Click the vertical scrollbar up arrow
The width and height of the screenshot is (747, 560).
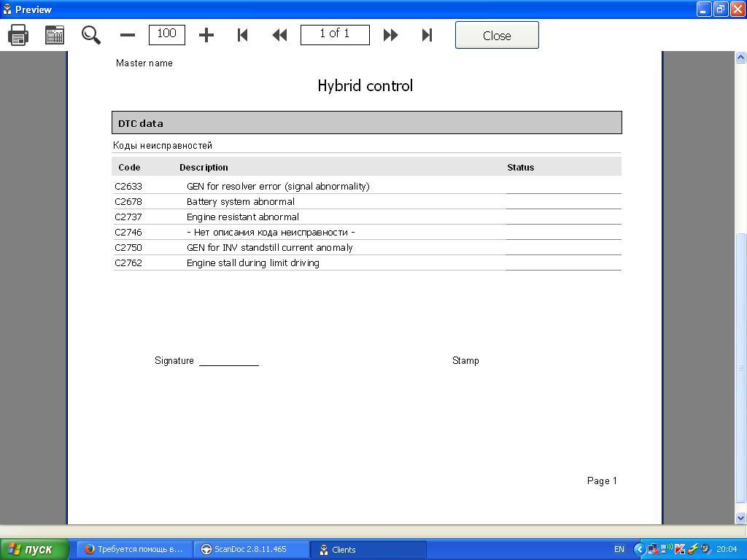click(741, 58)
